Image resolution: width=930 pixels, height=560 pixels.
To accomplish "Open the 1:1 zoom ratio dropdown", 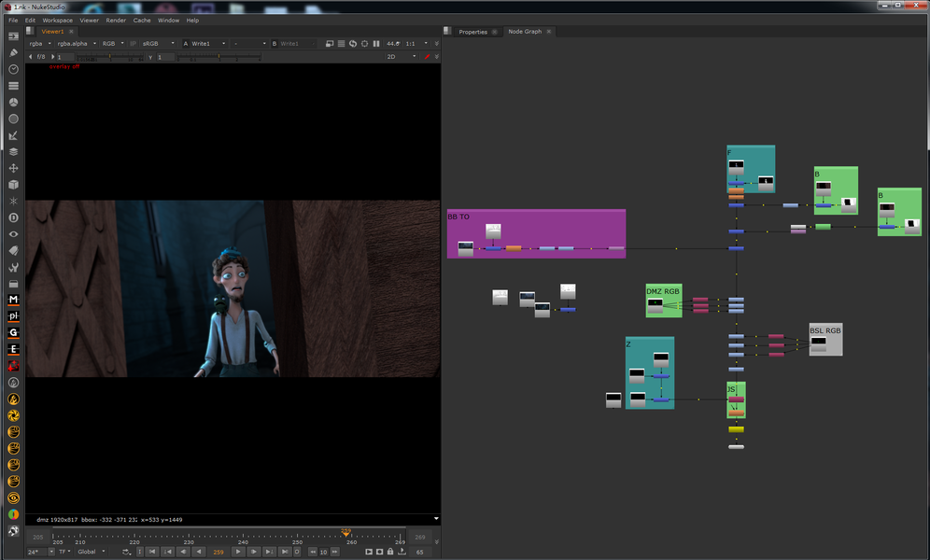I will [416, 44].
